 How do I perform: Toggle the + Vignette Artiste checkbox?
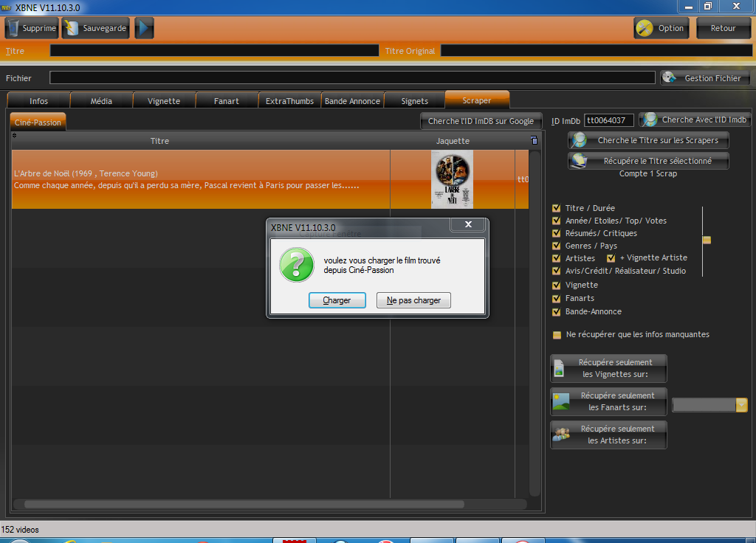[611, 258]
